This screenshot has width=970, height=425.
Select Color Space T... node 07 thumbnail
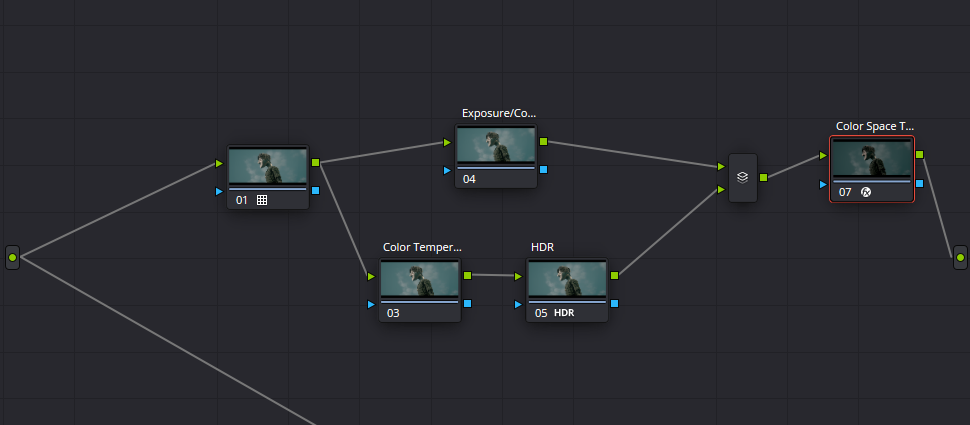click(x=872, y=158)
